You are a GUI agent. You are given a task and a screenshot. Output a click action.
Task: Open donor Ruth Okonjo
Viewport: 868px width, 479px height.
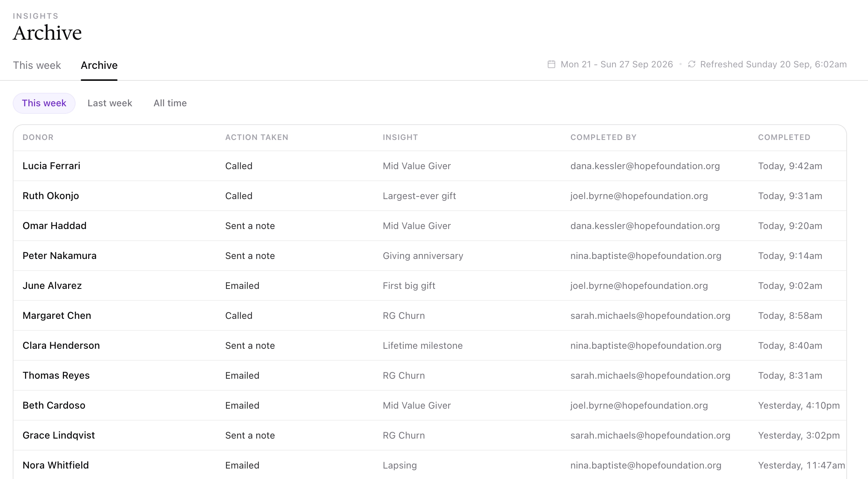click(51, 196)
